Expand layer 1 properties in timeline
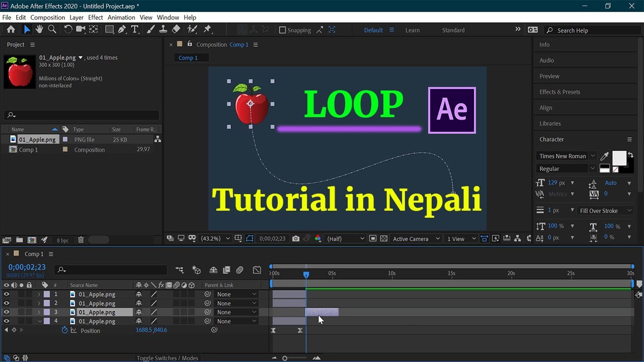This screenshot has height=362, width=644. pyautogui.click(x=39, y=294)
